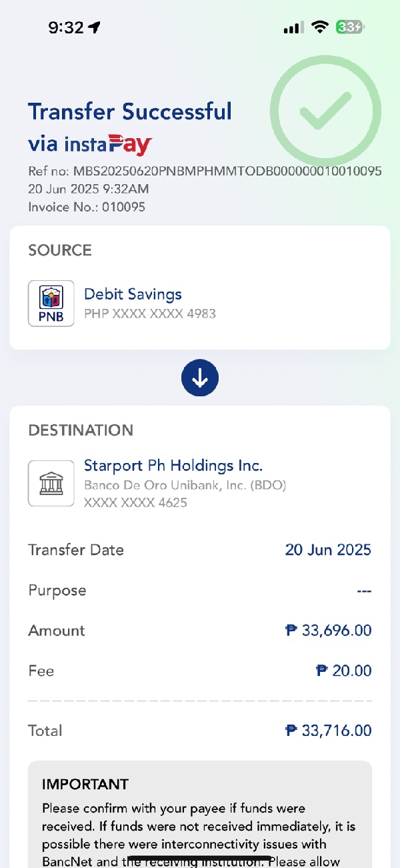Tap the Wi-Fi status icon
Viewport: 400px width, 868px height.
coord(321,27)
